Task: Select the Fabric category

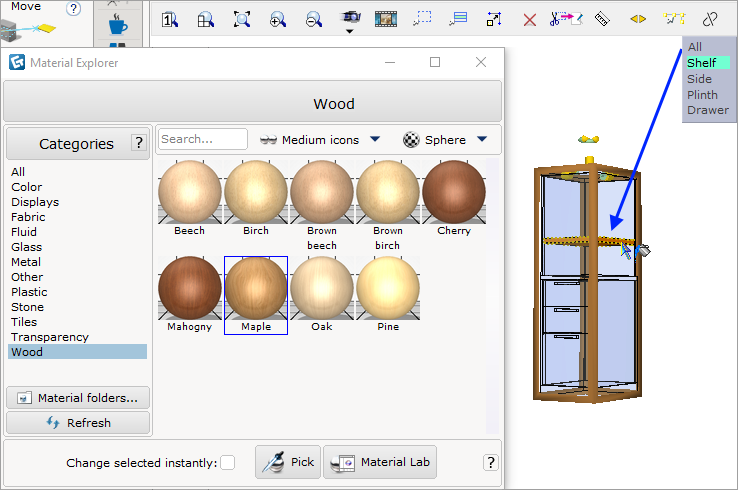Action: point(28,217)
